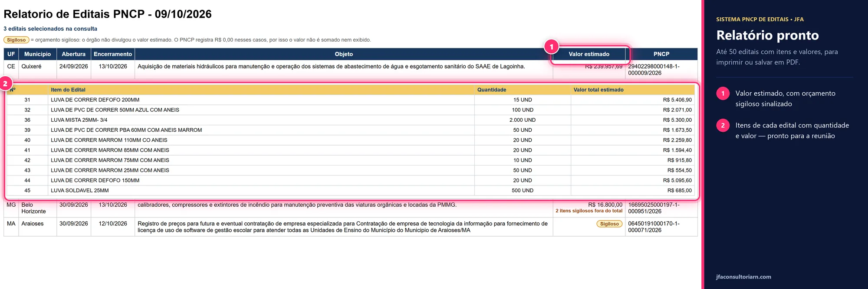Click item 'LUVA DE CORRER MARROM 85MM COM ANEIS'
This screenshot has height=289, width=868.
coord(110,150)
